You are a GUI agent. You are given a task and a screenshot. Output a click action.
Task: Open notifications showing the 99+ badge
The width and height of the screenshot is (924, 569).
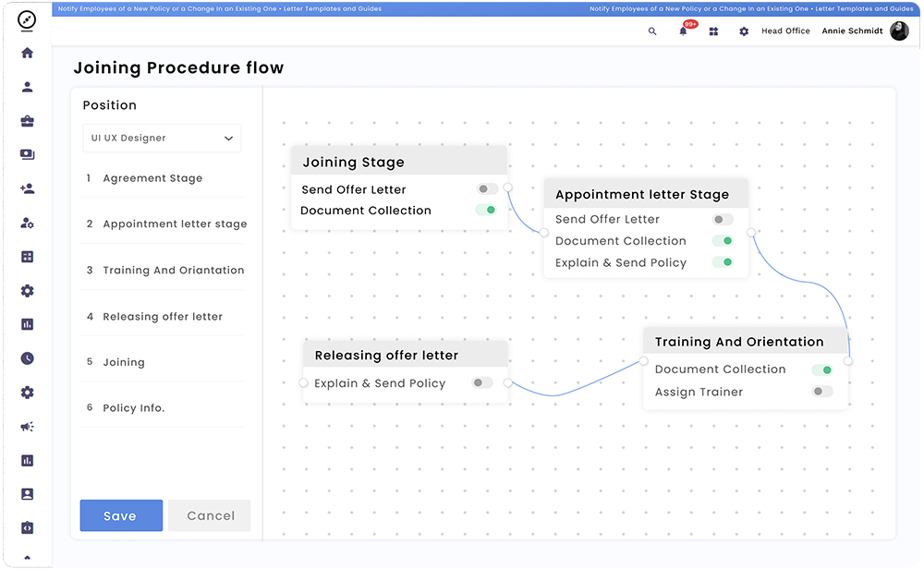[684, 30]
